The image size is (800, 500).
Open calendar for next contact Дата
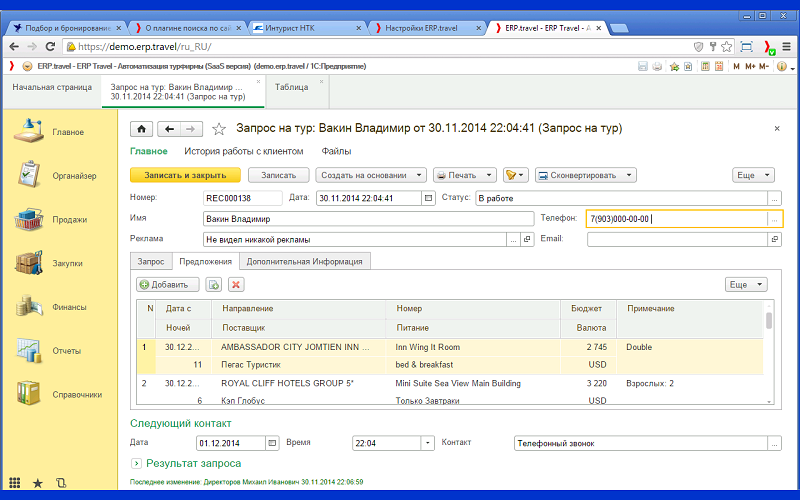click(x=272, y=443)
